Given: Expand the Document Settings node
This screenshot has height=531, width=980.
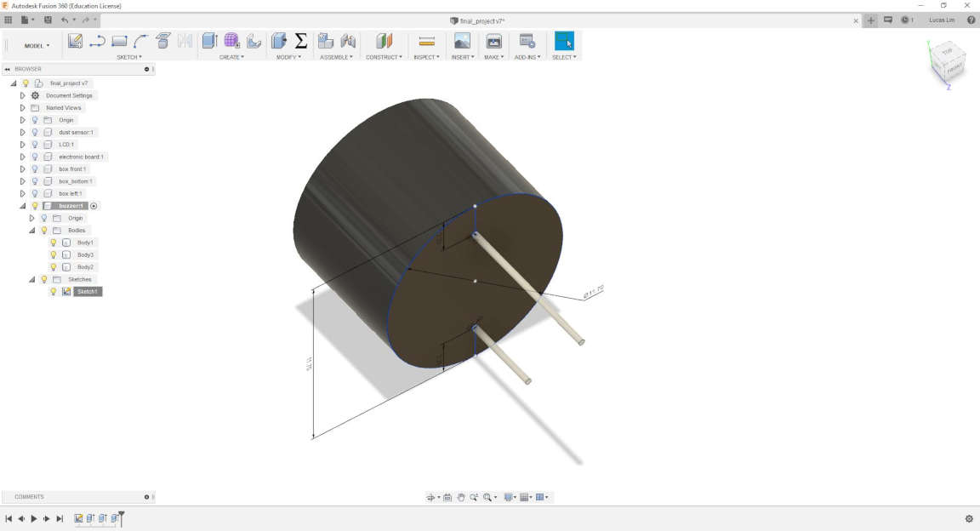Looking at the screenshot, I should [22, 95].
